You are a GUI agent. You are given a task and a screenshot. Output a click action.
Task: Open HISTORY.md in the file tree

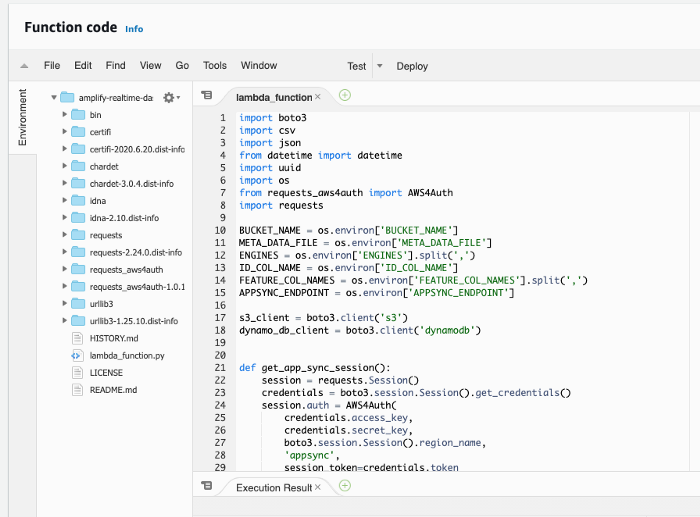(x=114, y=338)
